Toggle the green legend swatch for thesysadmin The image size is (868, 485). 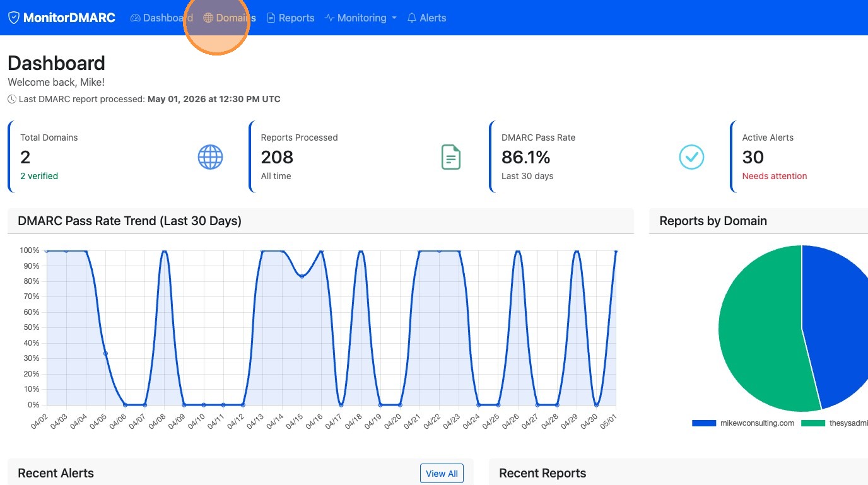(813, 423)
